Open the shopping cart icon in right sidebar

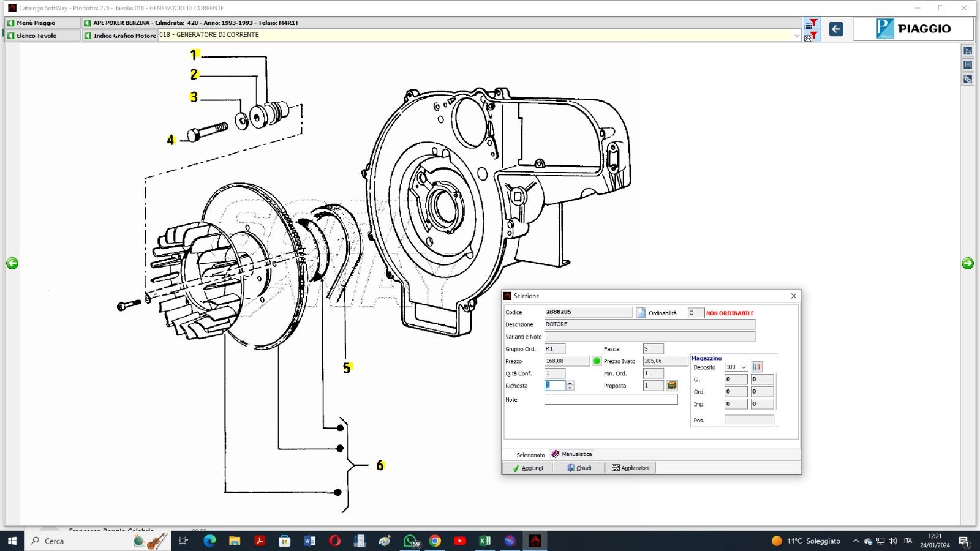point(968,51)
